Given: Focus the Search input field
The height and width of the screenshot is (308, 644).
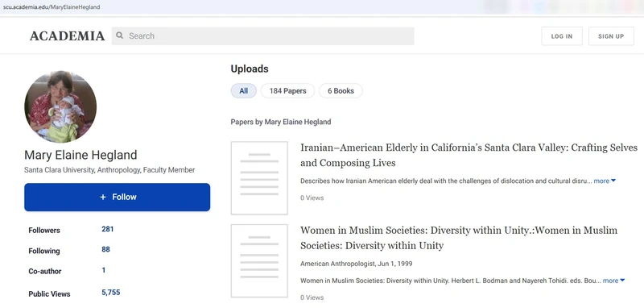Looking at the screenshot, I should click(263, 36).
